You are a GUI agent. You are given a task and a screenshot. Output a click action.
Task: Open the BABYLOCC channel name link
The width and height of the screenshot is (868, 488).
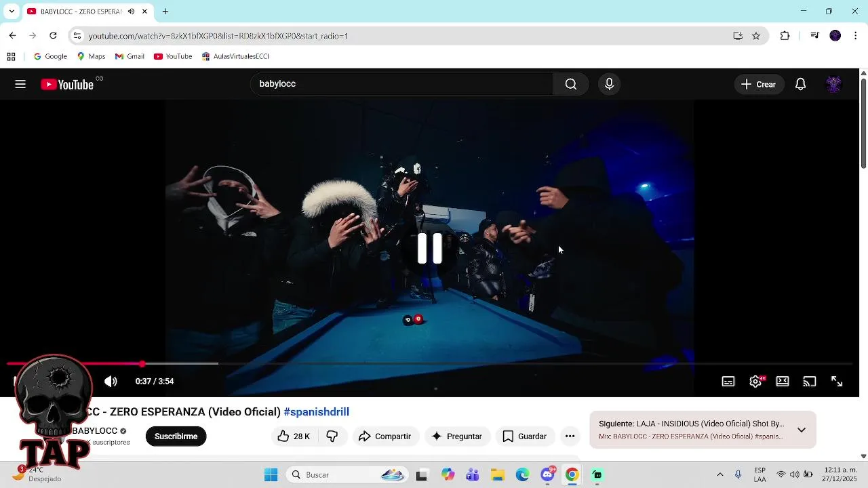pyautogui.click(x=95, y=431)
